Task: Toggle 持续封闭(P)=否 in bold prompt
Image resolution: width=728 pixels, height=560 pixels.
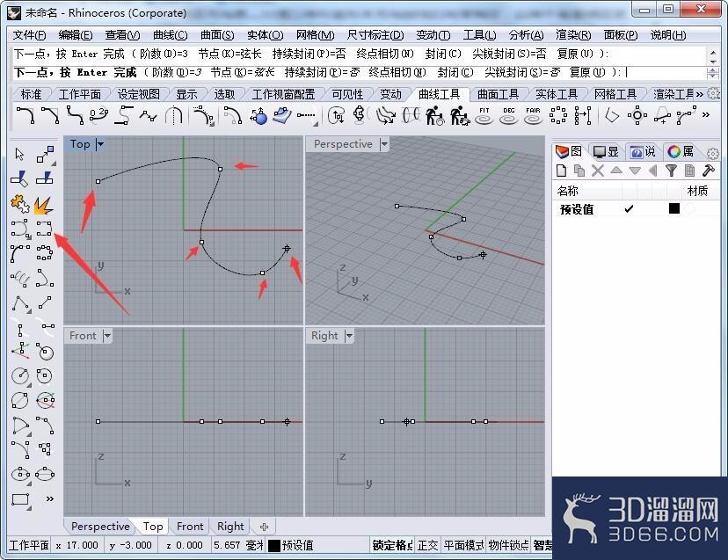Action: tap(322, 72)
